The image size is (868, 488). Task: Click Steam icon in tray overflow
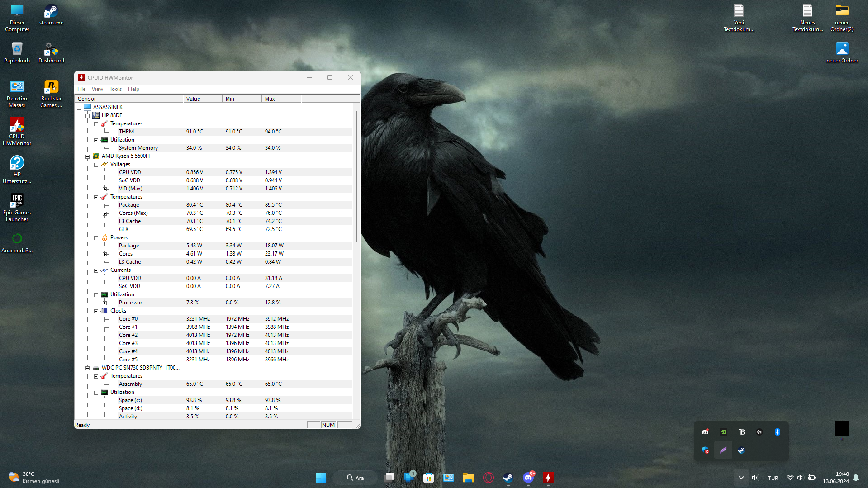coord(741,450)
